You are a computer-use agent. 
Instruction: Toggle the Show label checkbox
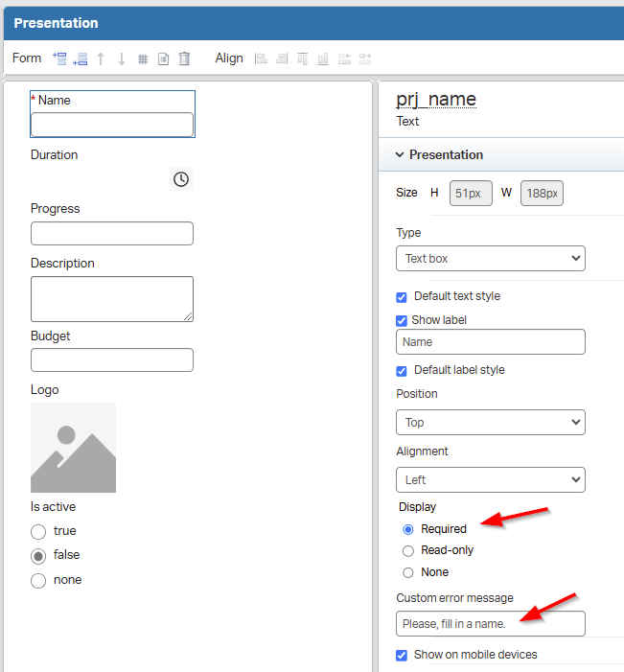pos(403,320)
